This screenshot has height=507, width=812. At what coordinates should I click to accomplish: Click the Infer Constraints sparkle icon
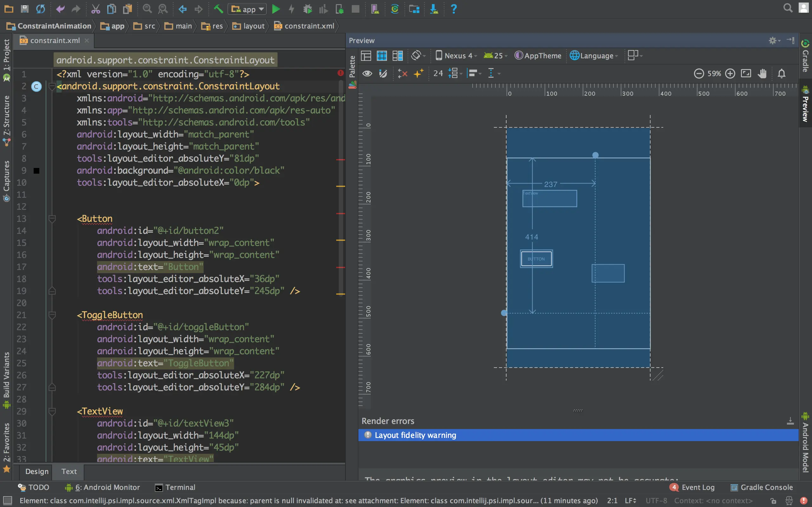[x=418, y=74]
